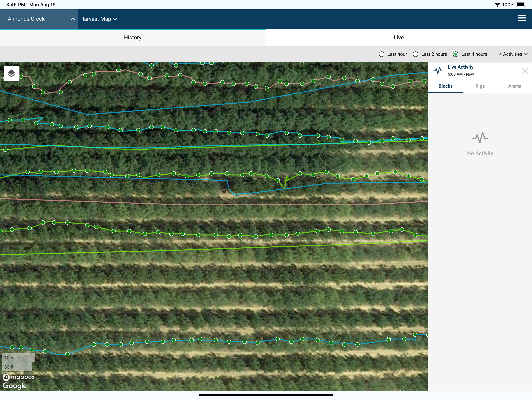
Task: Tap the Mapbox logo
Action: (18, 377)
